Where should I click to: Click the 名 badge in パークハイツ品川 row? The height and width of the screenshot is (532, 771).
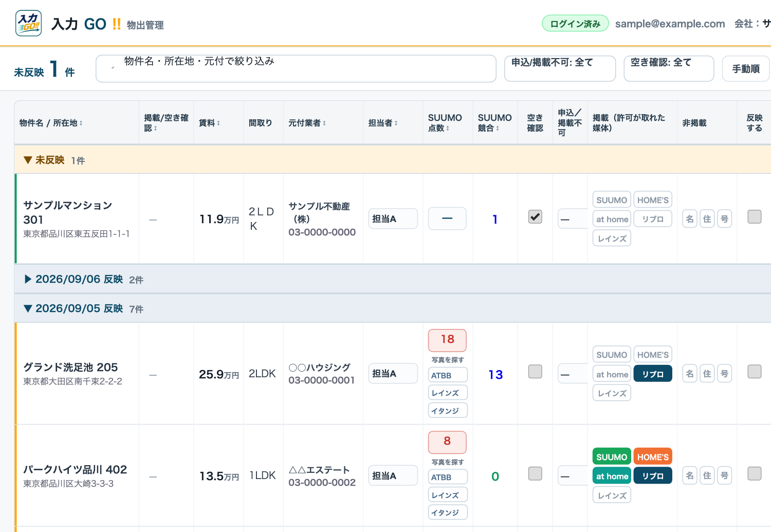[690, 475]
